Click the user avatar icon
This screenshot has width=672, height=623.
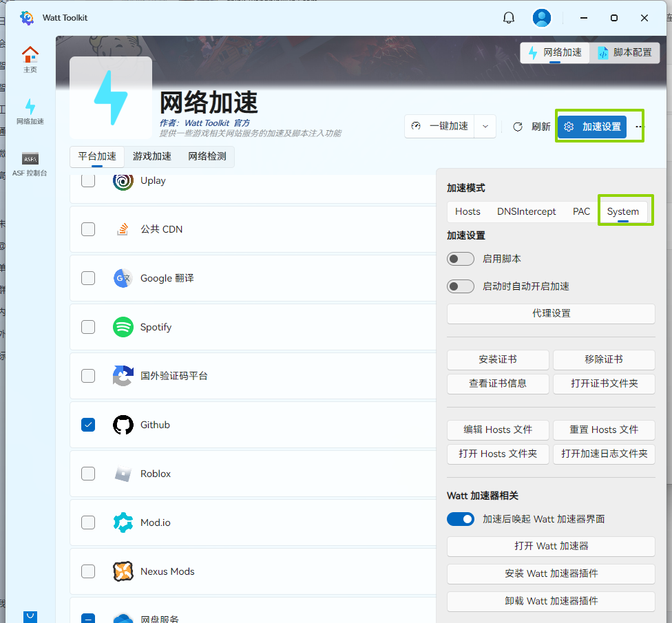pos(543,18)
